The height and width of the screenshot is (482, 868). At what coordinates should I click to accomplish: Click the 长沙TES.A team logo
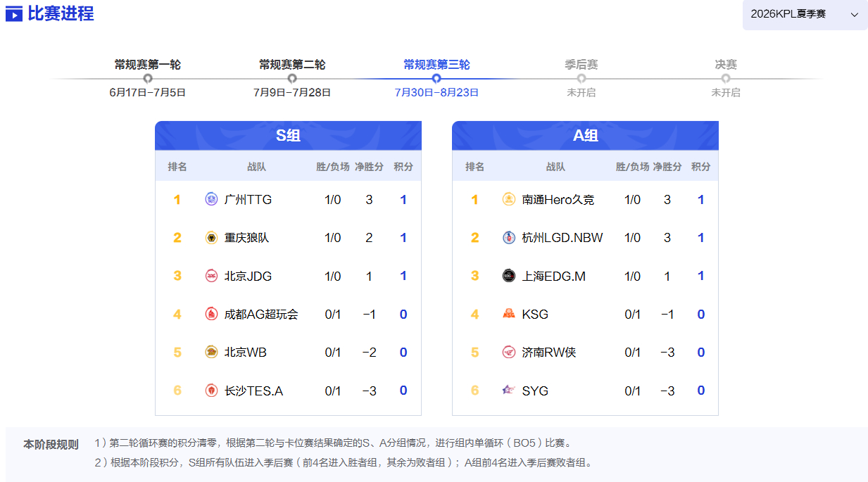click(x=211, y=391)
